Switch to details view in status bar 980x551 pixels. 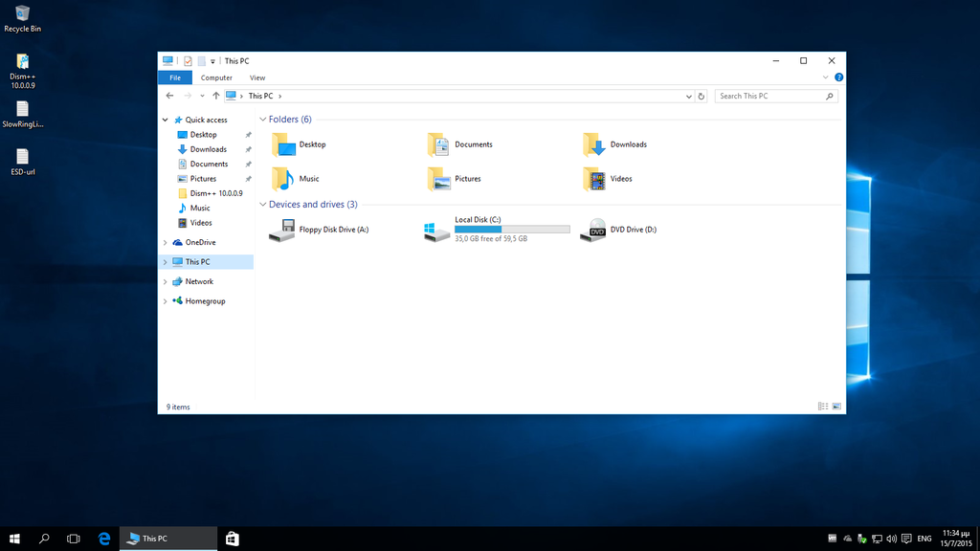[x=823, y=407]
